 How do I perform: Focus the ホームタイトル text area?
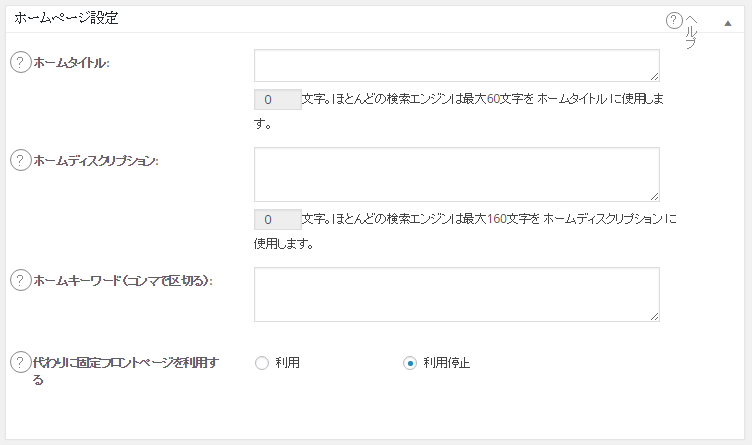(457, 65)
